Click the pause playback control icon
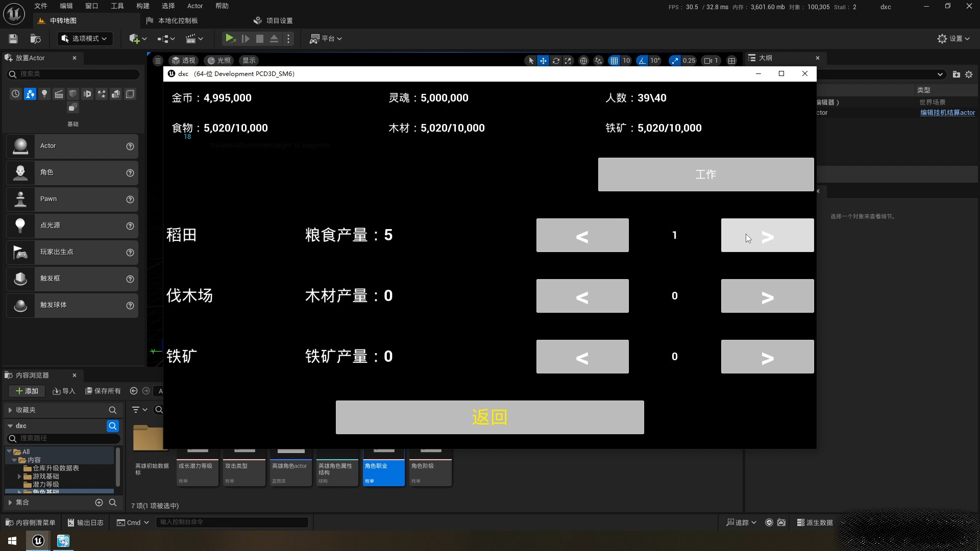This screenshot has height=551, width=980. point(246,38)
